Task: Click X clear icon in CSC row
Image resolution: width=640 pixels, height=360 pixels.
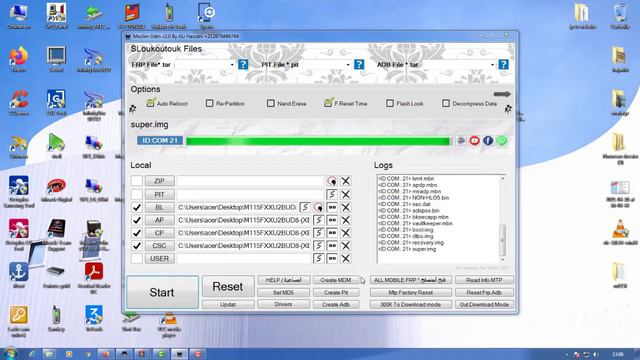Action: (345, 246)
